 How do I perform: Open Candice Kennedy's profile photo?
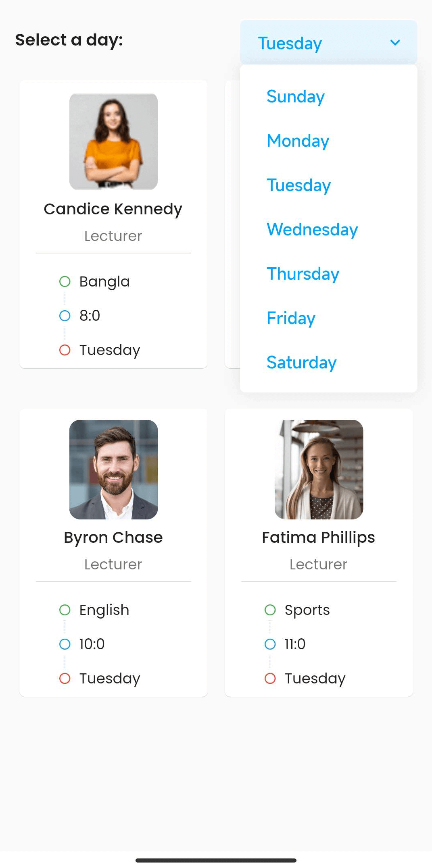pyautogui.click(x=113, y=141)
